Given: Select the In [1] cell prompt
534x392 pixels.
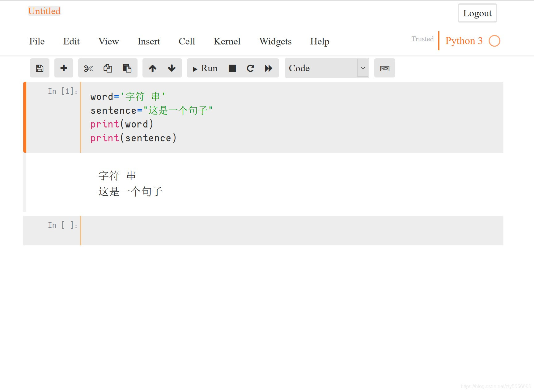Looking at the screenshot, I should pos(62,91).
